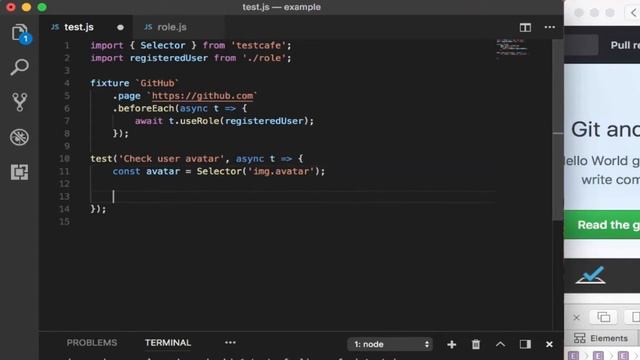Close browser devtools with the X icon
The image size is (640, 360).
point(576,318)
